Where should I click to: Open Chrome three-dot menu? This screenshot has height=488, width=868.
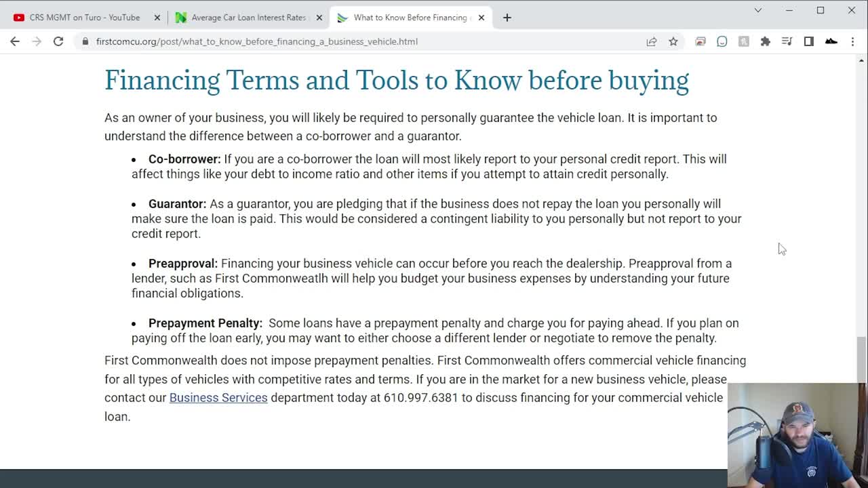[x=852, y=41]
